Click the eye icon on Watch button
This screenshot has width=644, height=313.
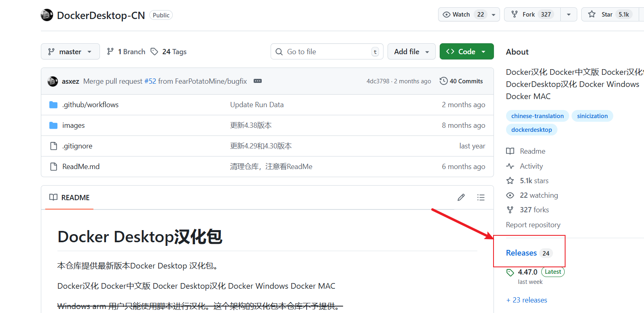coord(447,15)
